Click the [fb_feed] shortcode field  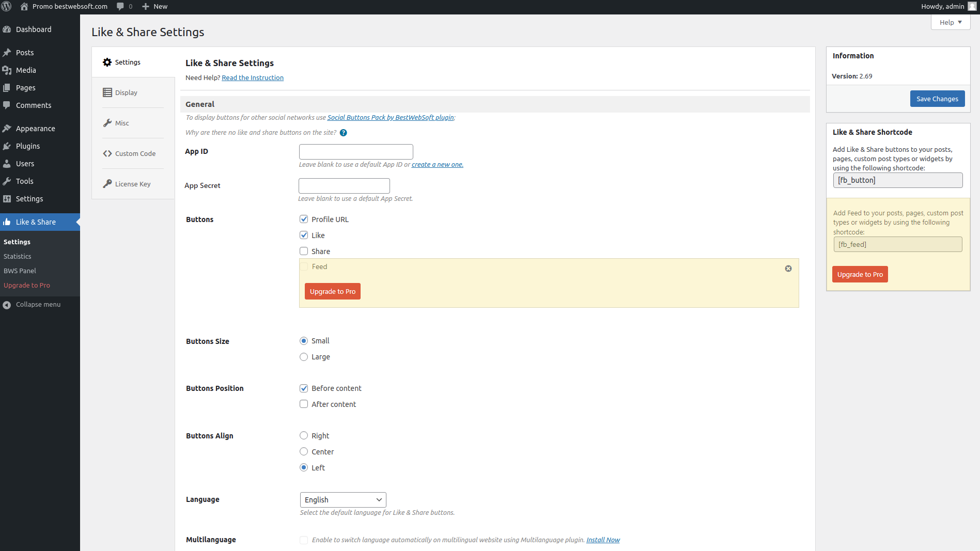coord(898,244)
